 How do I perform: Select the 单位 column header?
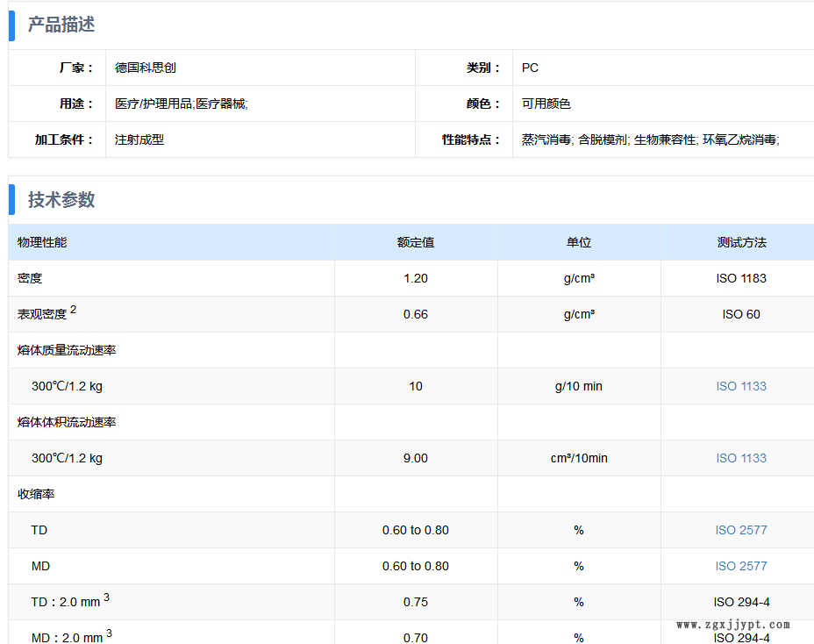tap(578, 242)
